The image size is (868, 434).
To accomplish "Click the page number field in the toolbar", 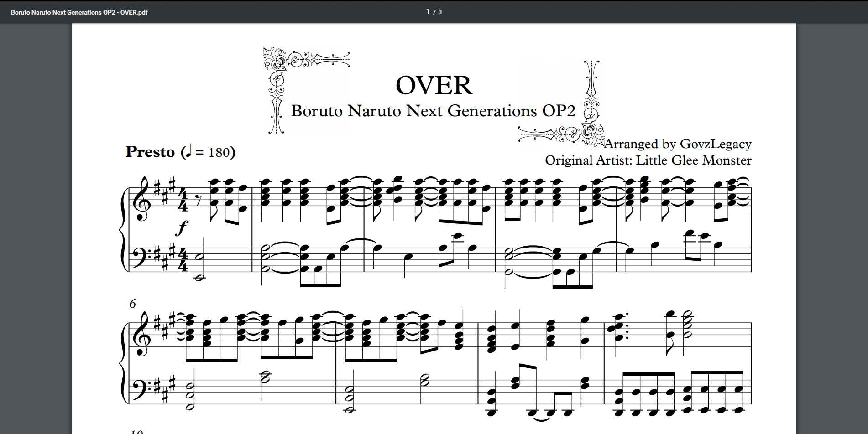I will 428,12.
